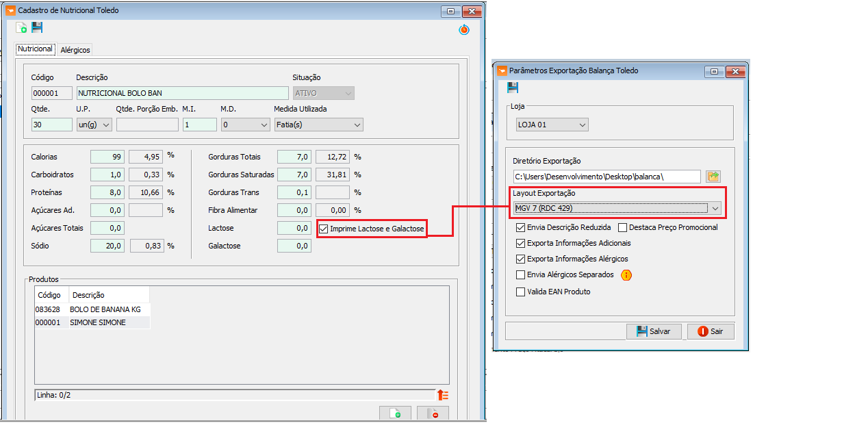Click the remove product button below list
Image resolution: width=868 pixels, height=423 pixels.
[433, 413]
